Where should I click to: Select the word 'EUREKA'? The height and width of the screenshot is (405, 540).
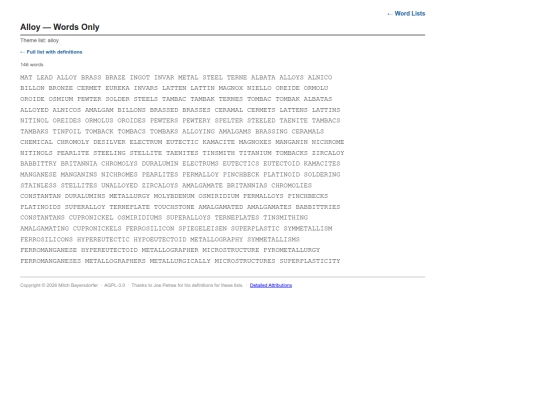click(x=117, y=88)
